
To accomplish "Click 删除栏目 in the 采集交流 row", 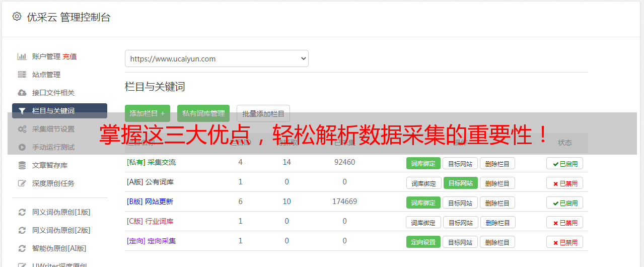I will tap(497, 163).
